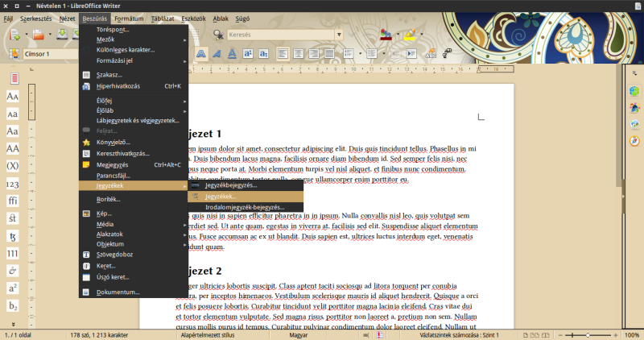The image size is (644, 340).
Task: Click the subscript icon
Action: (263, 54)
